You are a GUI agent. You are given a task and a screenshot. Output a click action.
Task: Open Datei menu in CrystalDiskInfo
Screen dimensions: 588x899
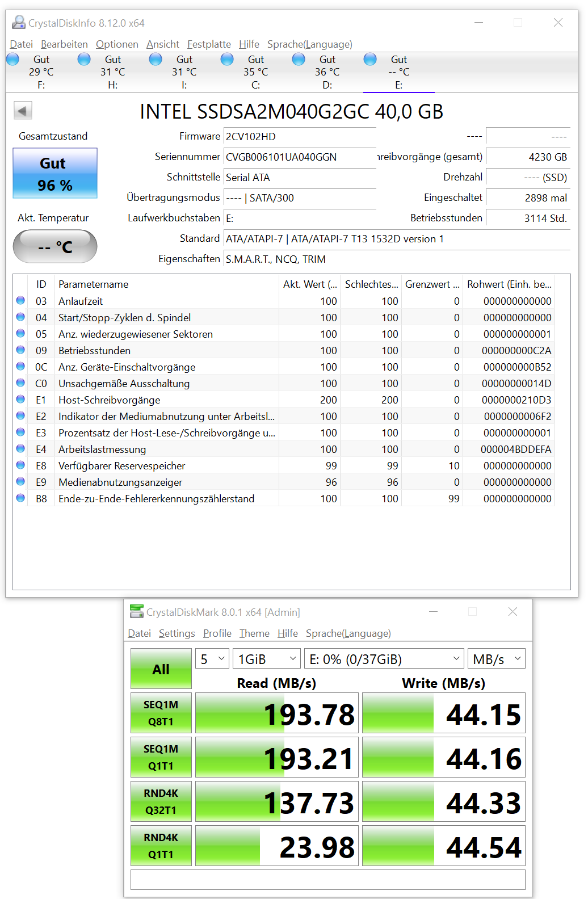coord(22,44)
